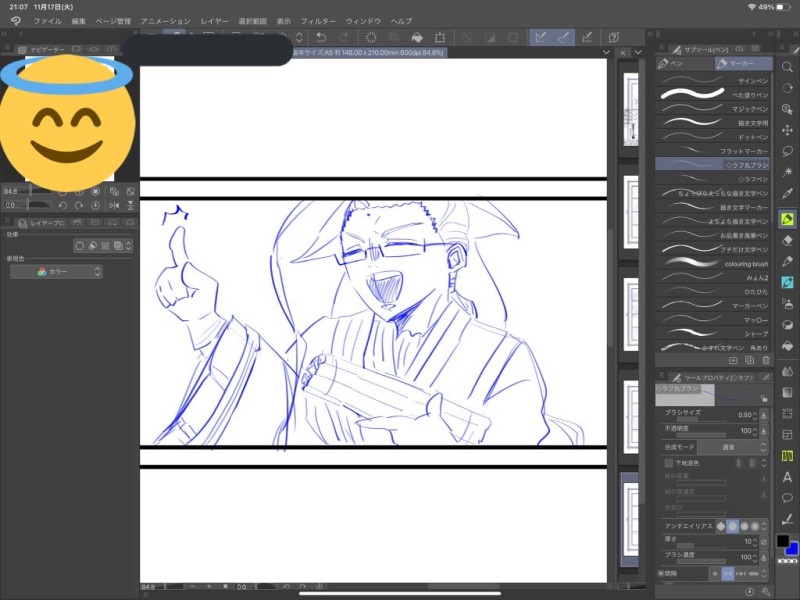This screenshot has width=800, height=600.
Task: Open the レイヤー menu
Action: 214,21
